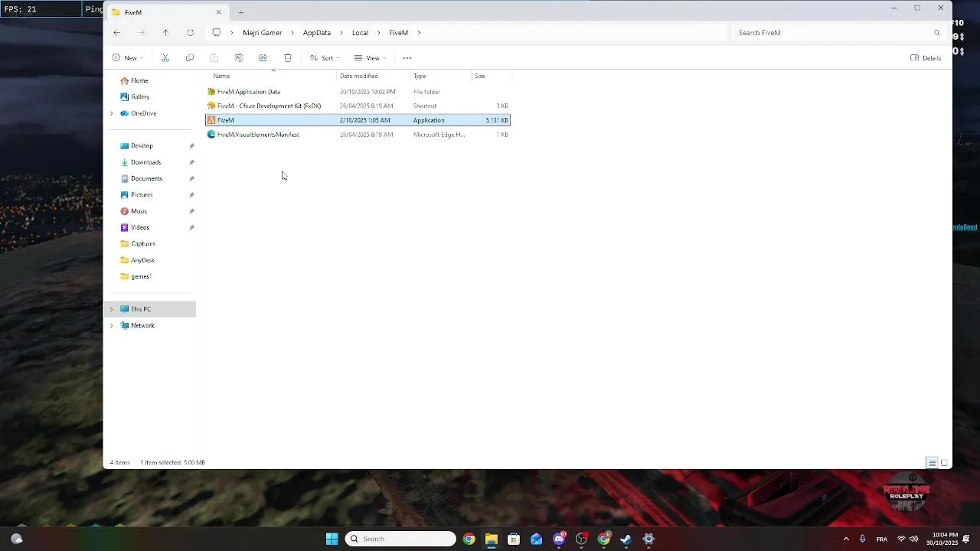The height and width of the screenshot is (551, 980).
Task: Open the Windows Start menu
Action: click(332, 539)
